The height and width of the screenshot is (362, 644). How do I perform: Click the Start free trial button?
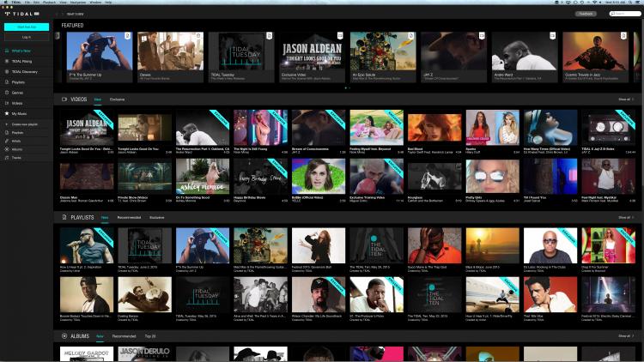click(x=27, y=27)
